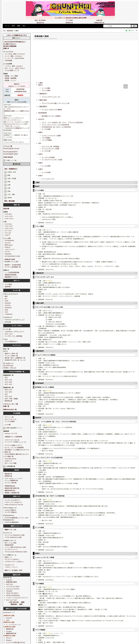Open 楽曲削除 red link in お知らせ box

20,95
